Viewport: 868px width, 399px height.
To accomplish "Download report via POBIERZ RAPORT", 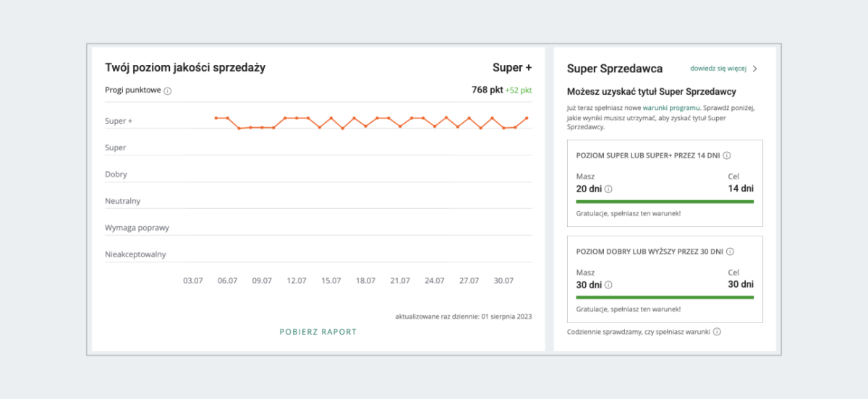I will 318,332.
